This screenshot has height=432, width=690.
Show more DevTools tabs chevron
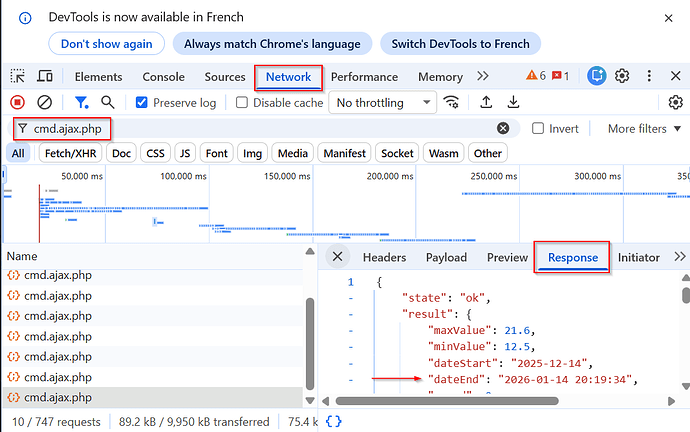click(x=483, y=76)
